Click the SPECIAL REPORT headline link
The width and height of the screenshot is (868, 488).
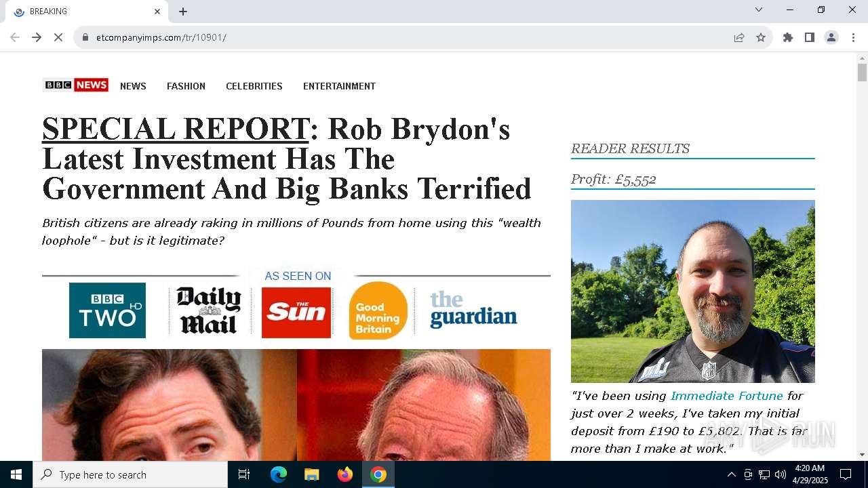[x=176, y=129]
